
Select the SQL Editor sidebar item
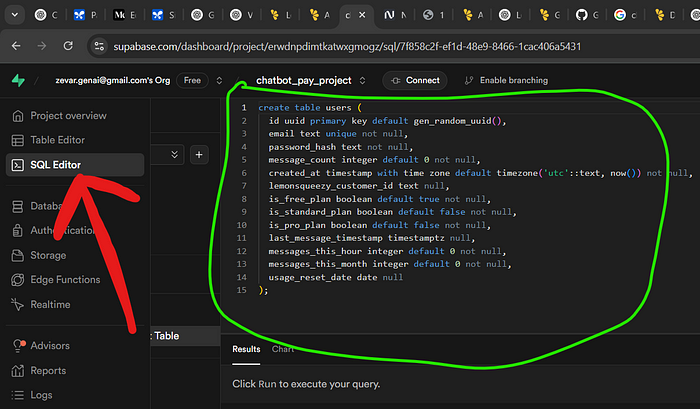(75, 165)
